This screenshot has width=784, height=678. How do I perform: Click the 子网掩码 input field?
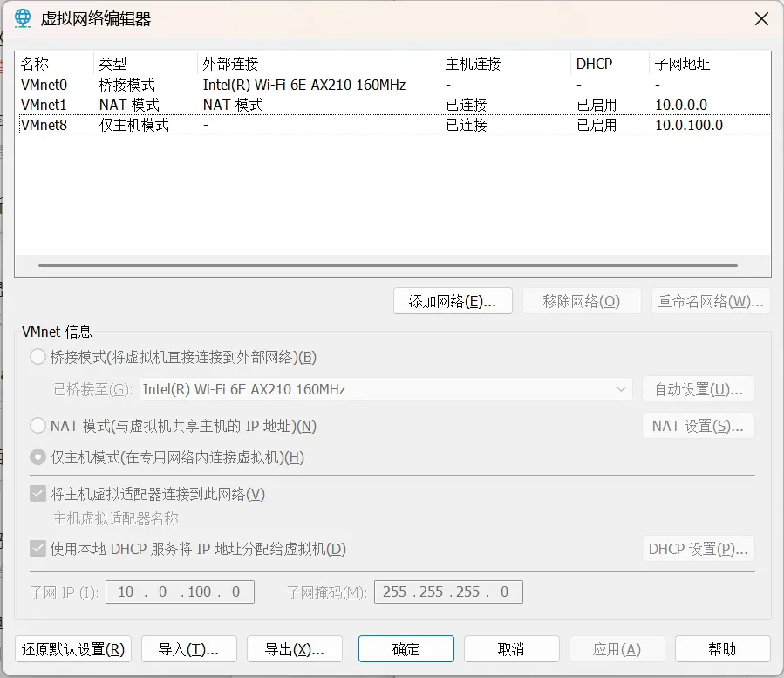[x=448, y=592]
